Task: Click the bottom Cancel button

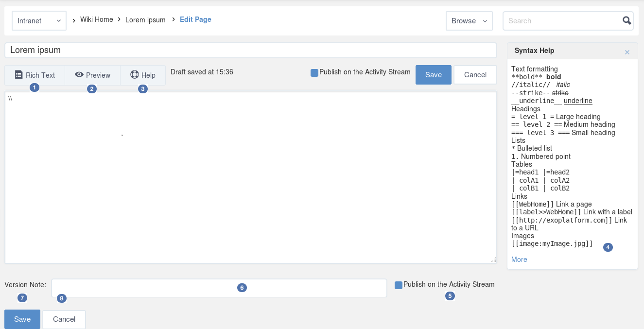Action: (64, 319)
